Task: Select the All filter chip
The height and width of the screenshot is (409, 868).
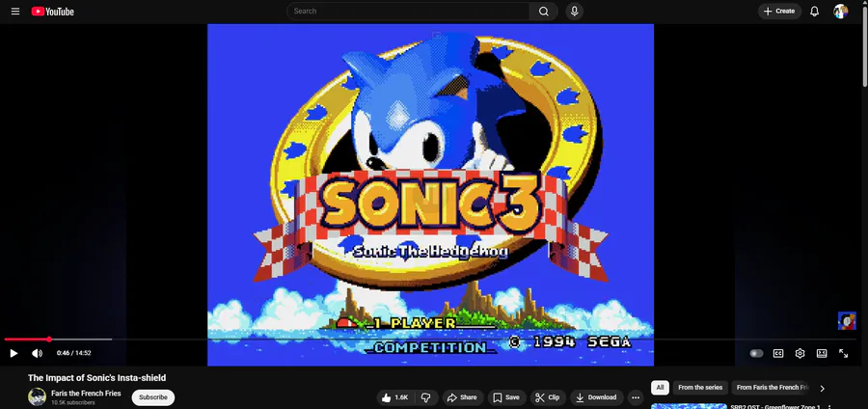Action: 660,388
